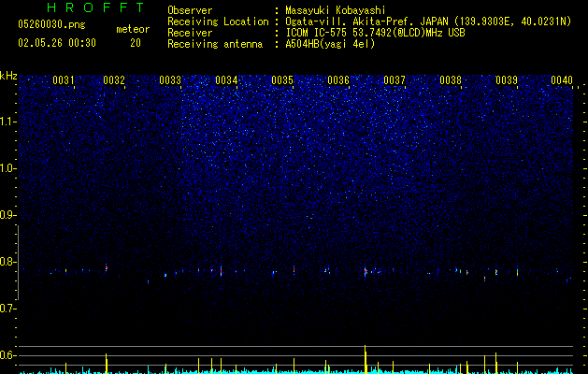
Task: Click the 0034 time marker
Action: (226, 80)
